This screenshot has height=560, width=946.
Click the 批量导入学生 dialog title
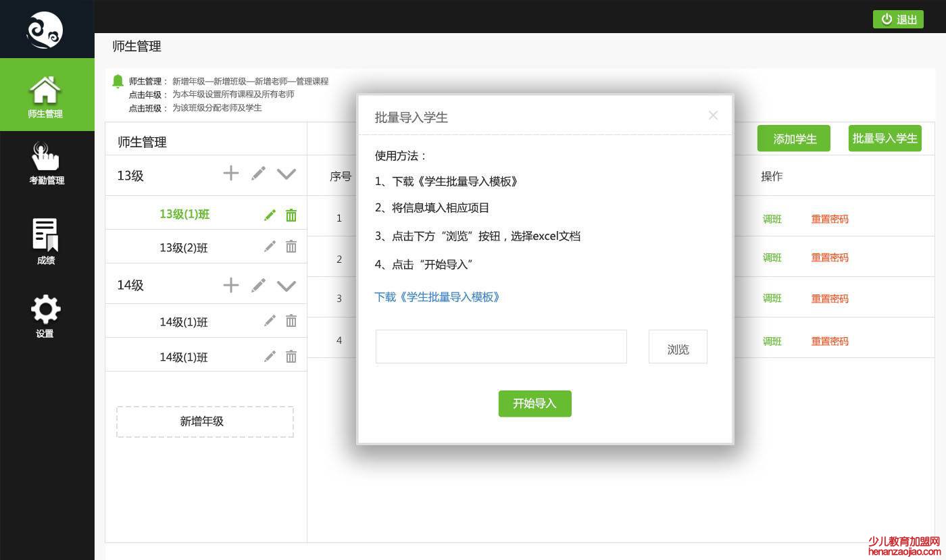(x=412, y=118)
